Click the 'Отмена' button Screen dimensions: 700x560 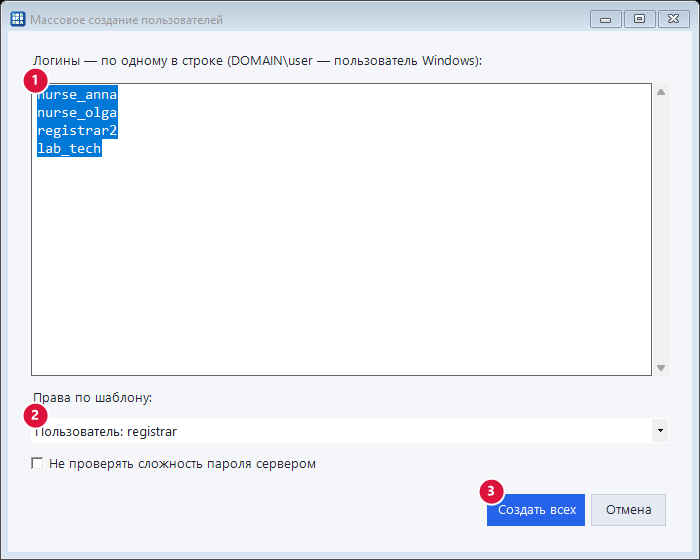[x=628, y=510]
